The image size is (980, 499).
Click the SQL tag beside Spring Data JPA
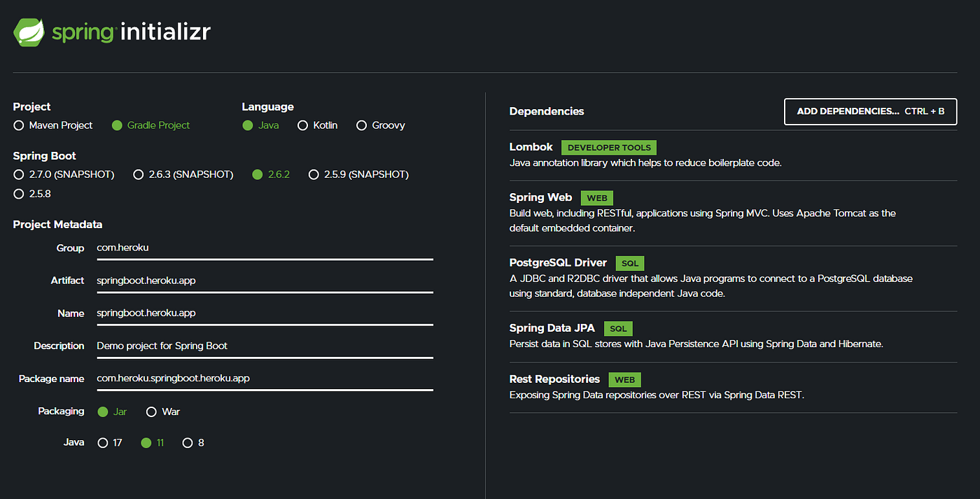click(x=618, y=328)
